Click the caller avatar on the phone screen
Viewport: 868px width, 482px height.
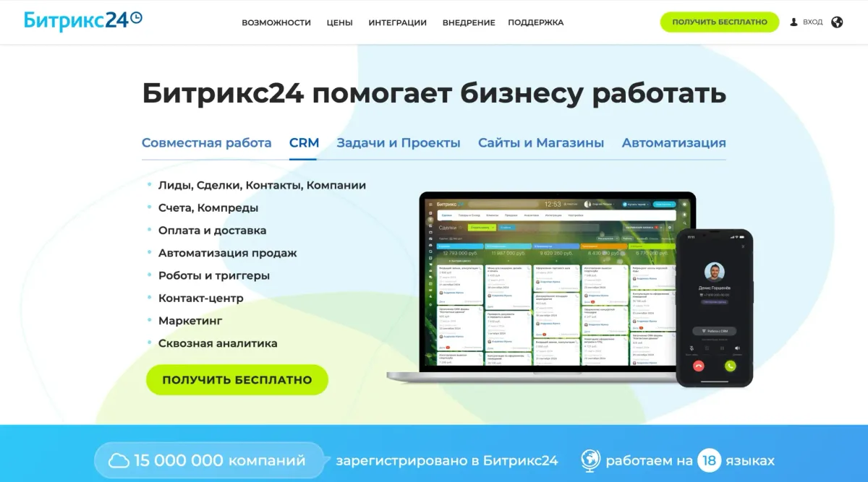pyautogui.click(x=715, y=272)
